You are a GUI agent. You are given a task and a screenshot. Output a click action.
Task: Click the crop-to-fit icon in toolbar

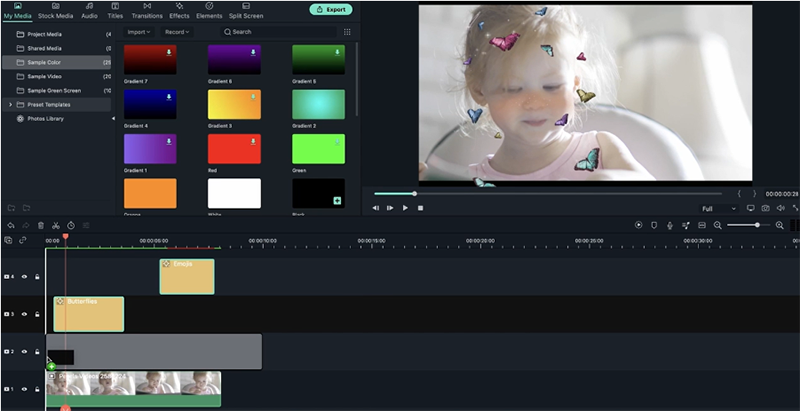(x=702, y=225)
